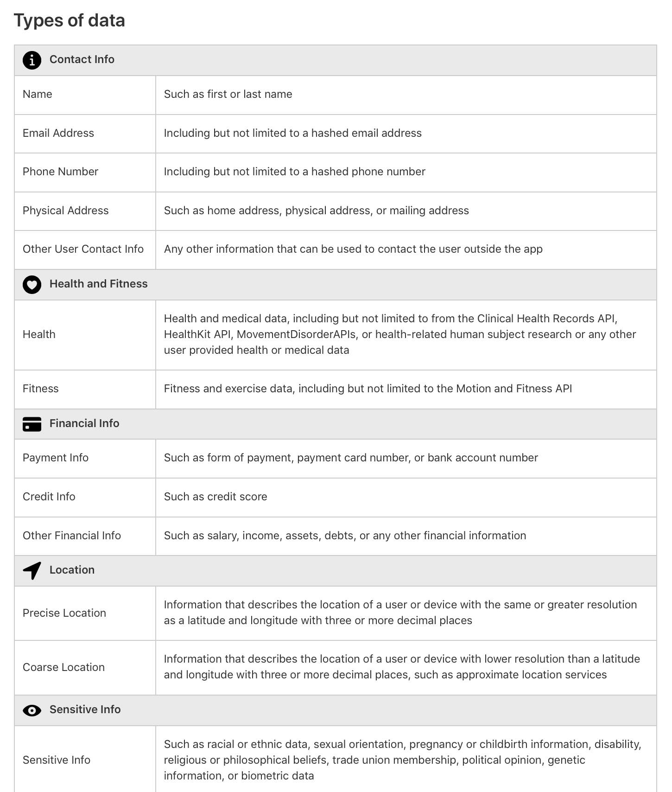Click the Financial Info credit card icon
Image resolution: width=672 pixels, height=792 pixels.
(x=32, y=424)
